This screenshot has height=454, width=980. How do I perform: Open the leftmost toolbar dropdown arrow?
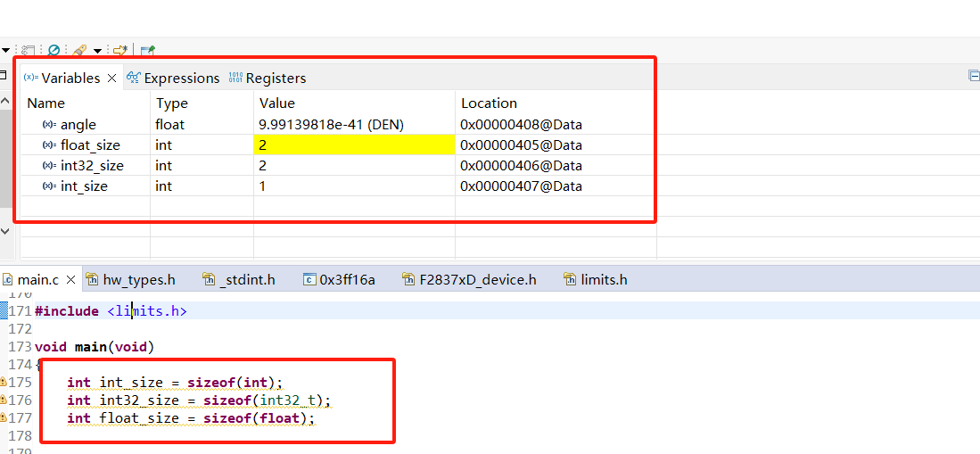(x=6, y=51)
